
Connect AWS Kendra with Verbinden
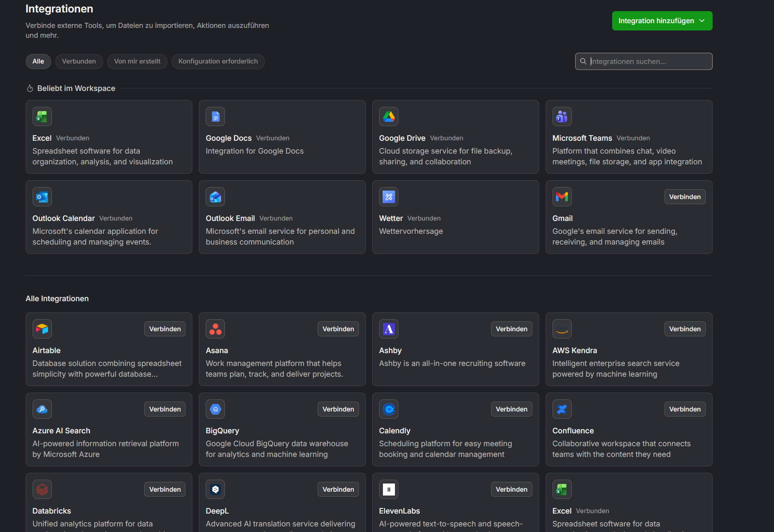pyautogui.click(x=685, y=329)
